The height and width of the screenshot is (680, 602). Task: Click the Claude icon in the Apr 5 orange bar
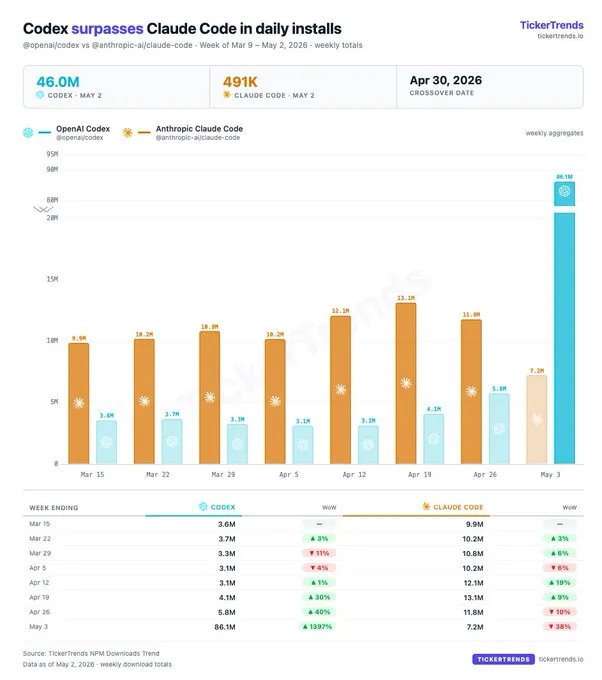tap(275, 401)
